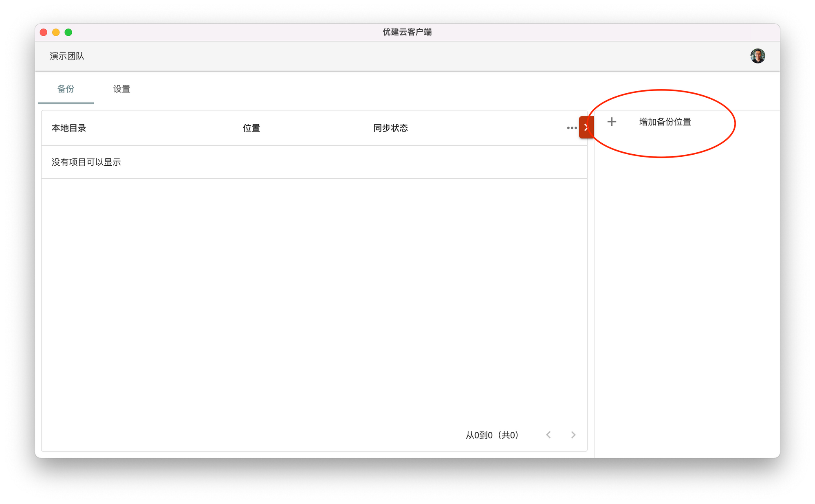Sort by the 本地目录 column header
The height and width of the screenshot is (504, 815).
69,128
